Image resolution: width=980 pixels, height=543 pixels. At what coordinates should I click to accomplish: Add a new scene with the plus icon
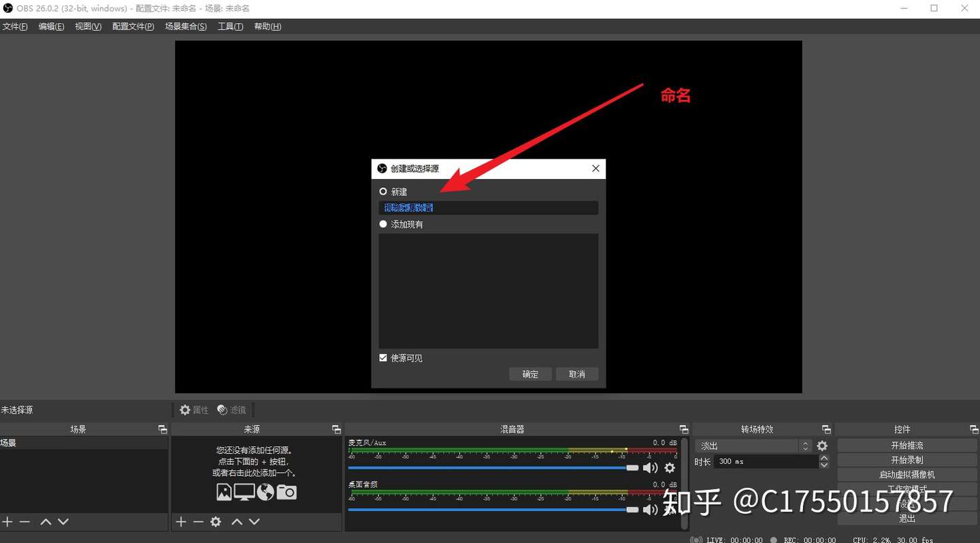tap(7, 522)
